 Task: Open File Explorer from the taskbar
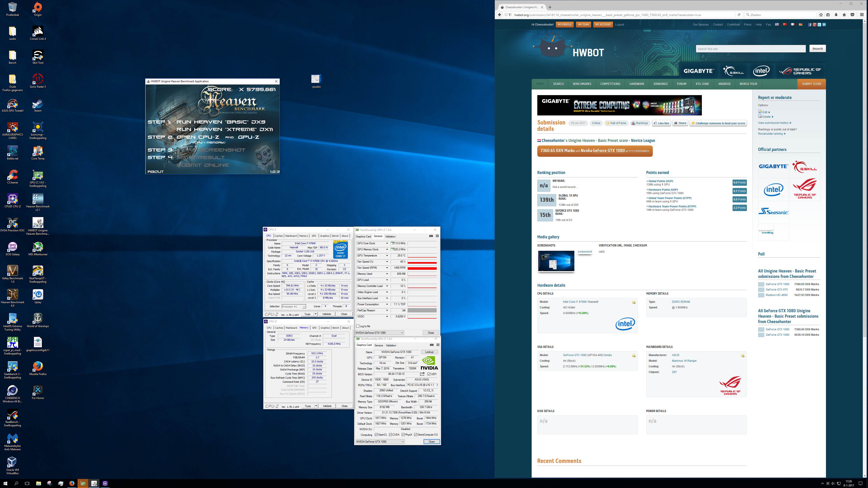click(38, 483)
